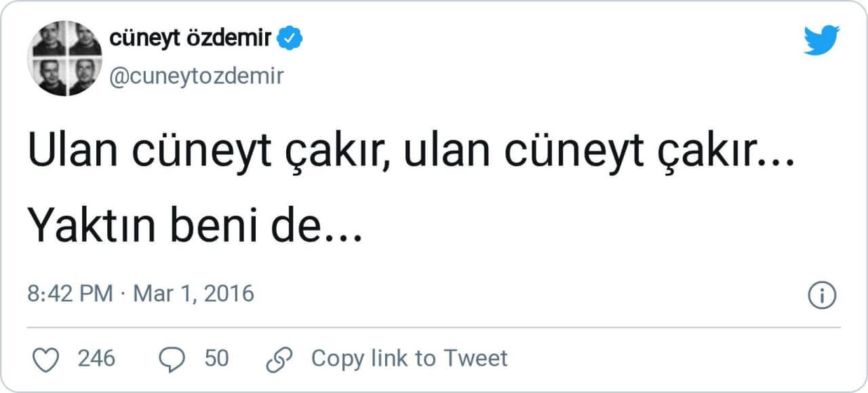The image size is (868, 393).
Task: Open the 8:42 PM time link
Action: pos(70,294)
